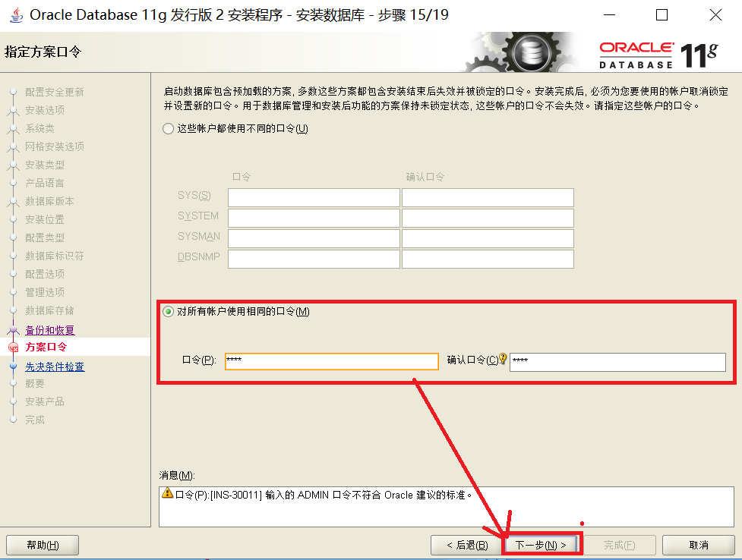Click the SYSMAN password field

314,238
